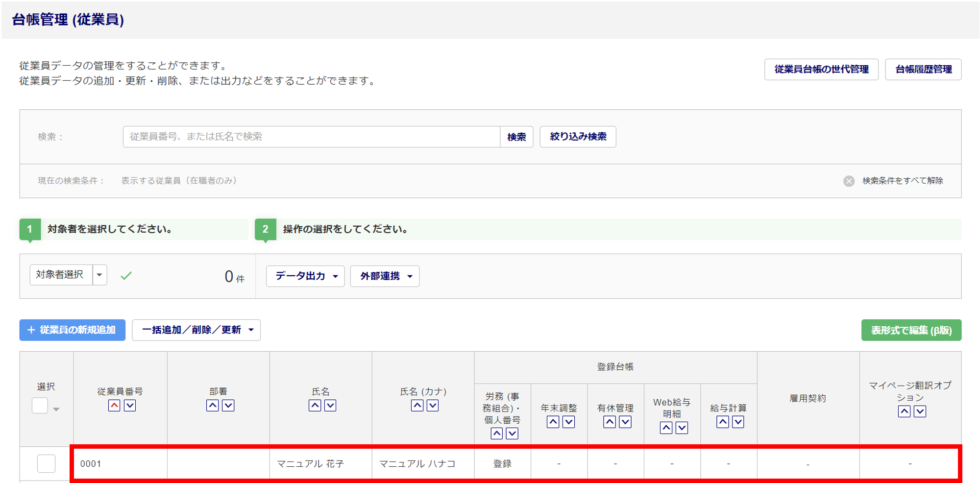
Task: Sort 部署 column ascending arrow
Action: [212, 406]
